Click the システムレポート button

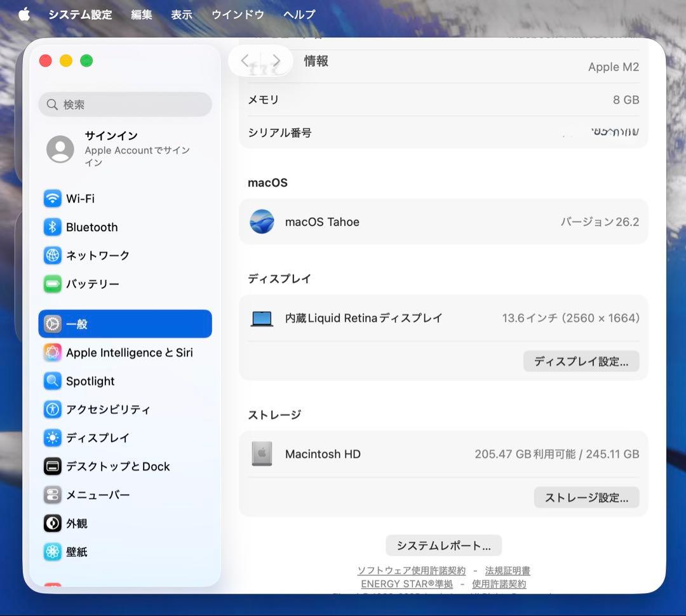pos(443,545)
